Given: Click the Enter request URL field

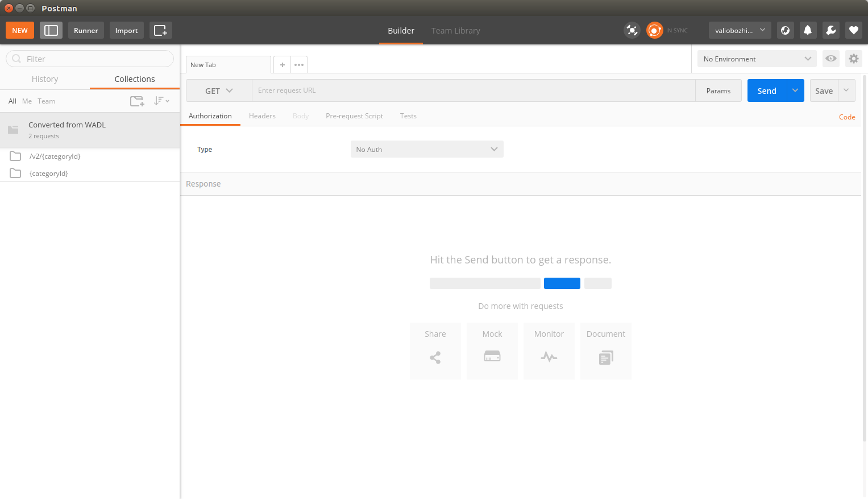Looking at the screenshot, I should click(474, 90).
